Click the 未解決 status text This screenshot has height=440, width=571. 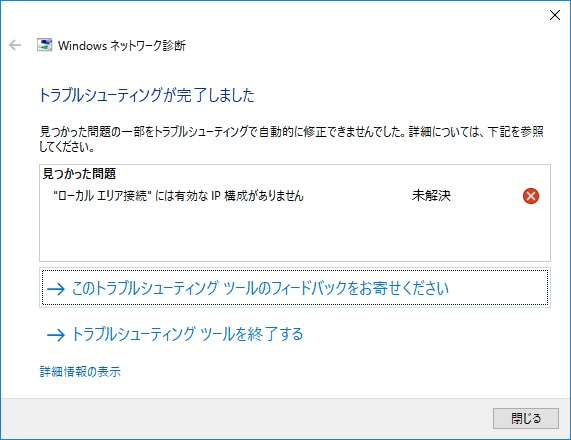431,196
